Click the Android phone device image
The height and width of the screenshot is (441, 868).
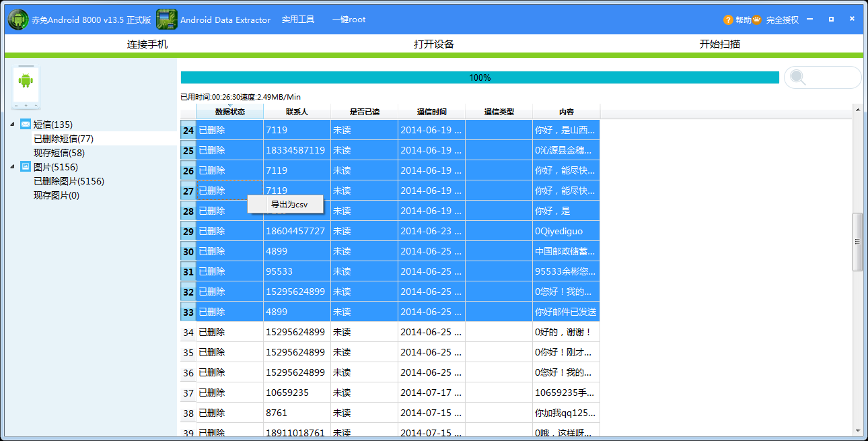(x=26, y=88)
